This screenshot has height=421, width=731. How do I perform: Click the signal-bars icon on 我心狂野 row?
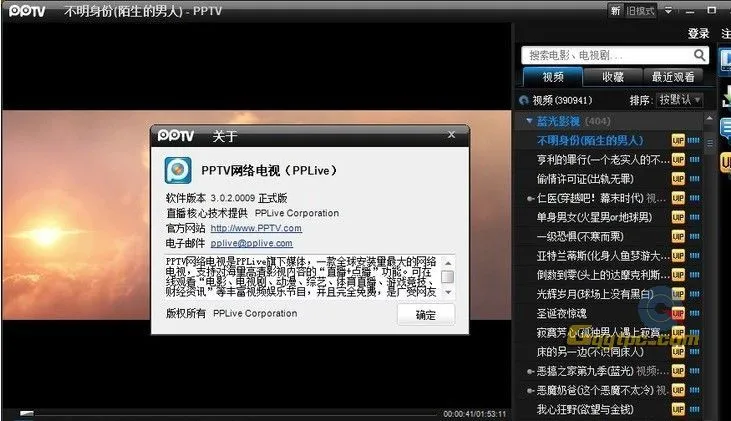click(x=694, y=409)
